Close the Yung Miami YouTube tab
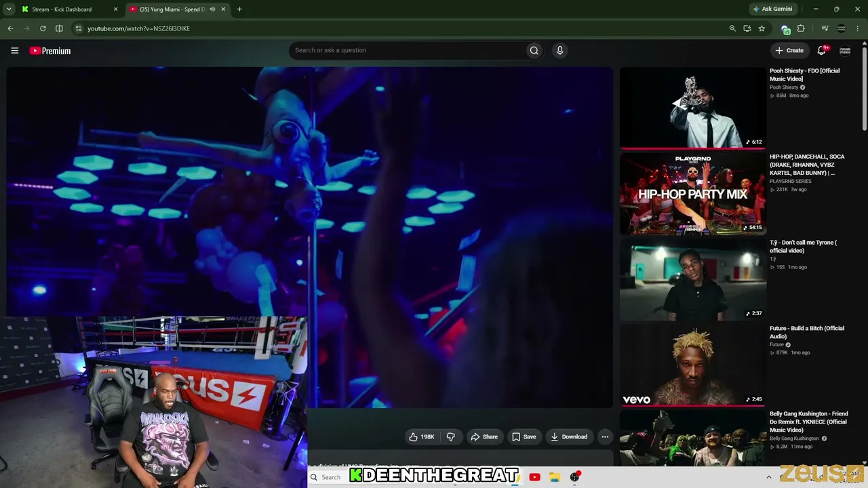 tap(223, 9)
